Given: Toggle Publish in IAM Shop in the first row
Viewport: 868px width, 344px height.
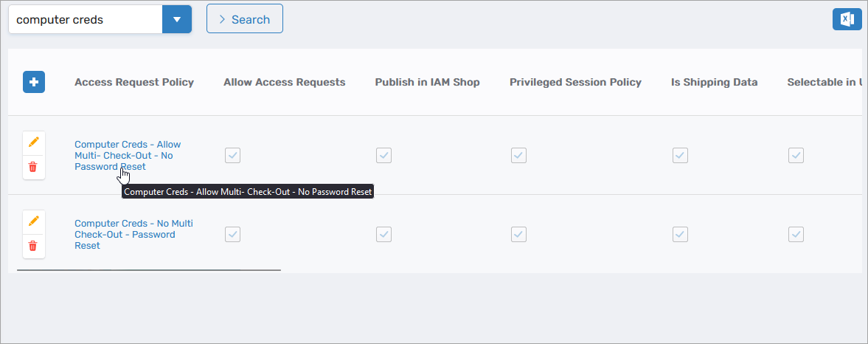Looking at the screenshot, I should [x=383, y=155].
